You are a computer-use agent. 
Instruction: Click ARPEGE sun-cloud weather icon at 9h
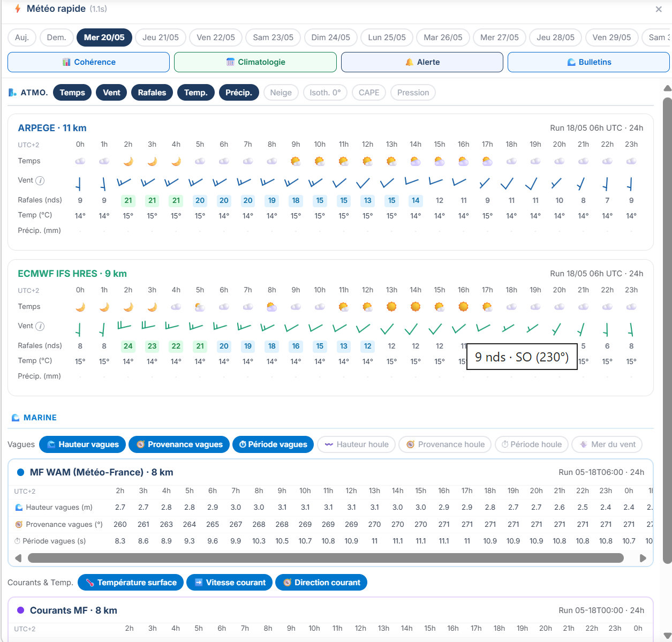click(x=296, y=161)
